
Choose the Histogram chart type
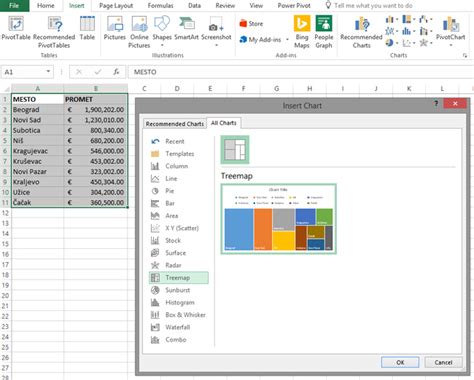(179, 302)
